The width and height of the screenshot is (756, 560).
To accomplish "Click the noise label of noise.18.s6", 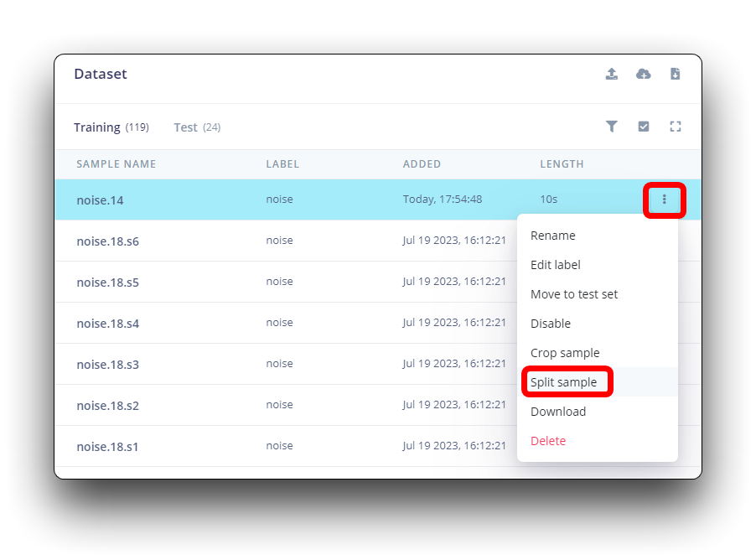I will point(279,241).
